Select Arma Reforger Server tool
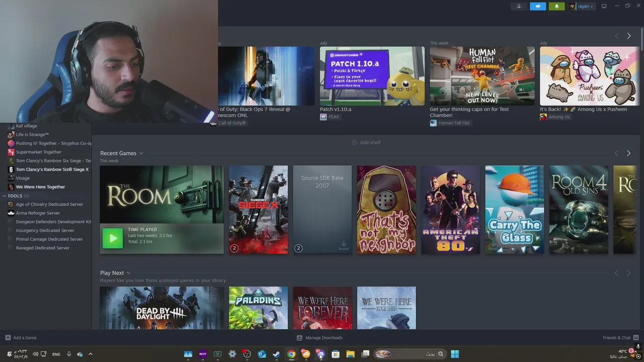The image size is (644, 362). pos(38,213)
